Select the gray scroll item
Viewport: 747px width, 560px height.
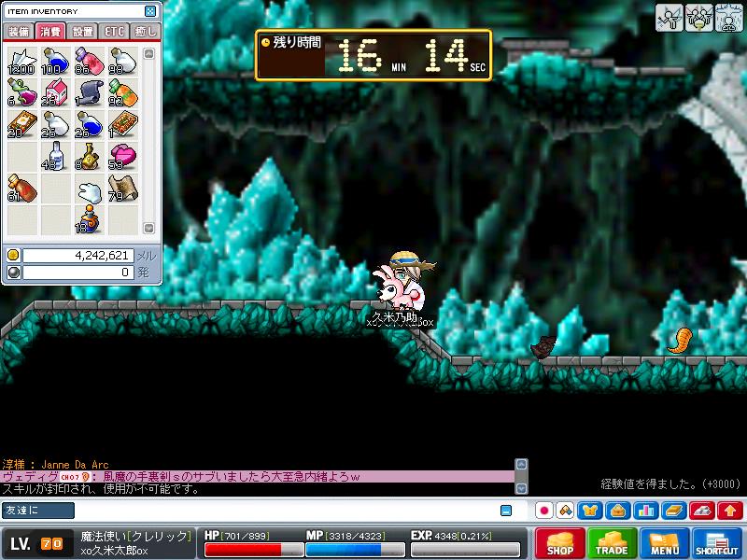pos(89,92)
